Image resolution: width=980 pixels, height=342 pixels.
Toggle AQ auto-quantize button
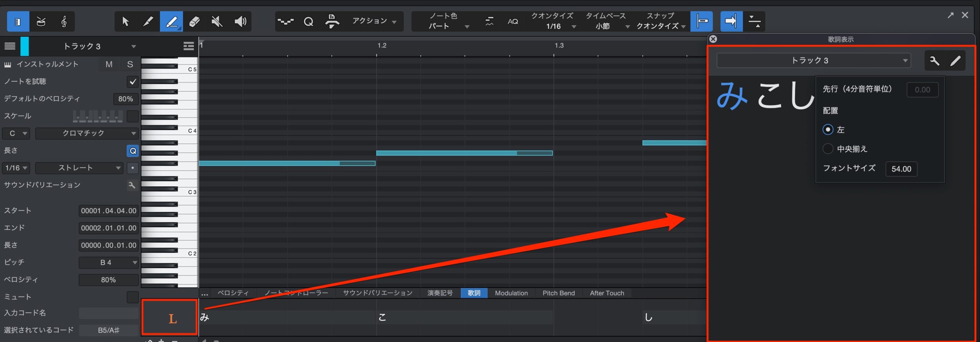pos(513,21)
